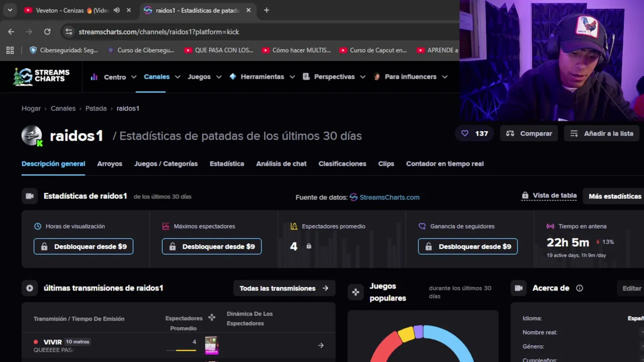Open Ciberseguridad: Seg... bookmark
Image resolution: width=644 pixels, height=362 pixels.
point(64,50)
